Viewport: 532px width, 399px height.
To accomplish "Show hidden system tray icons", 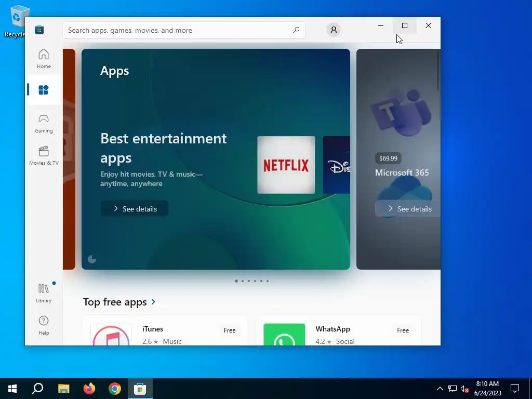I will 440,389.
